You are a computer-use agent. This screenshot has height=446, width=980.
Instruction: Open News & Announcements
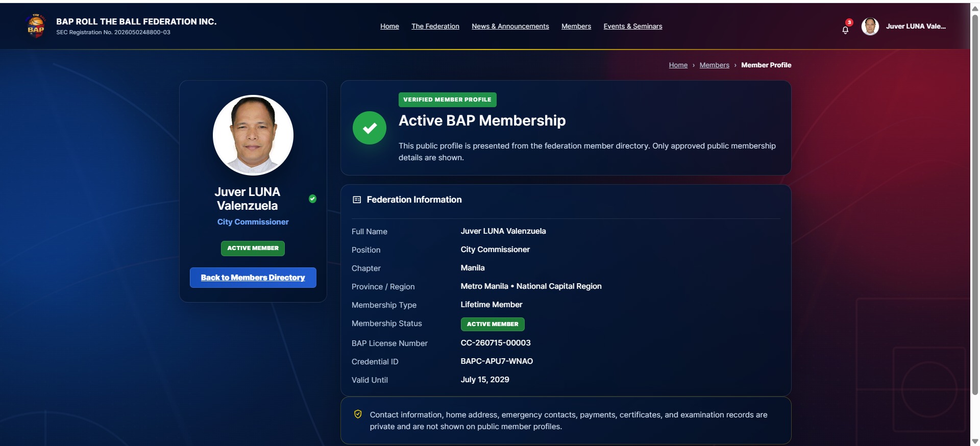point(510,27)
